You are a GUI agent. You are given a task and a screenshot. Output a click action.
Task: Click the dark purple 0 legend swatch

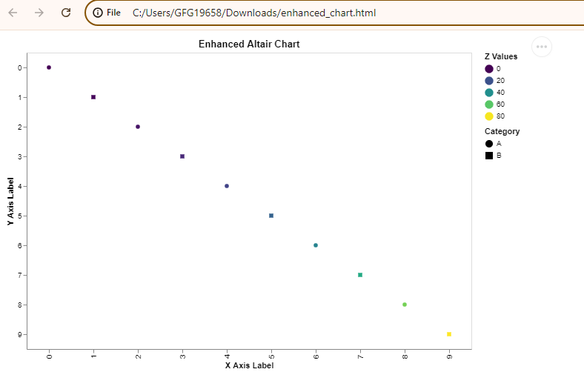(x=489, y=69)
